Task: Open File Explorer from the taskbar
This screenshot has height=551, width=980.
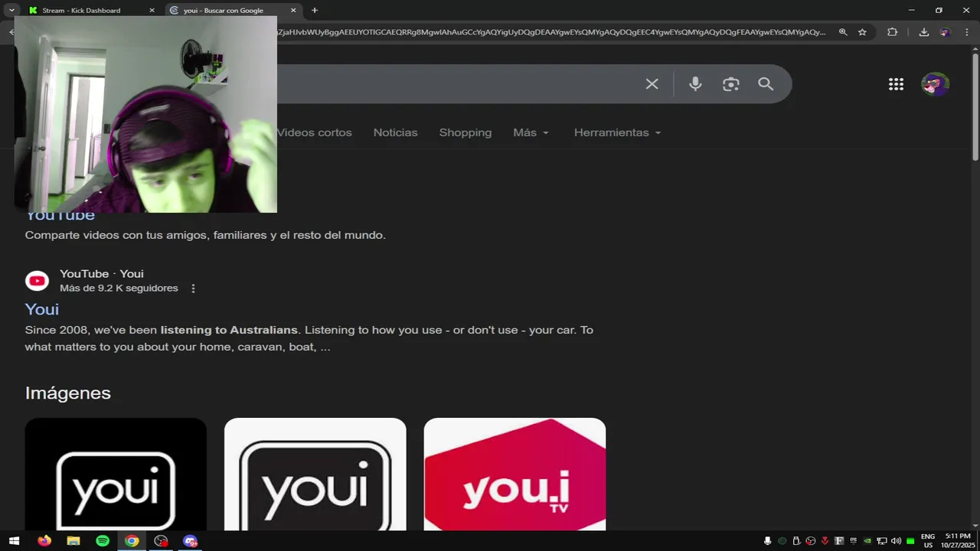Action: tap(73, 541)
